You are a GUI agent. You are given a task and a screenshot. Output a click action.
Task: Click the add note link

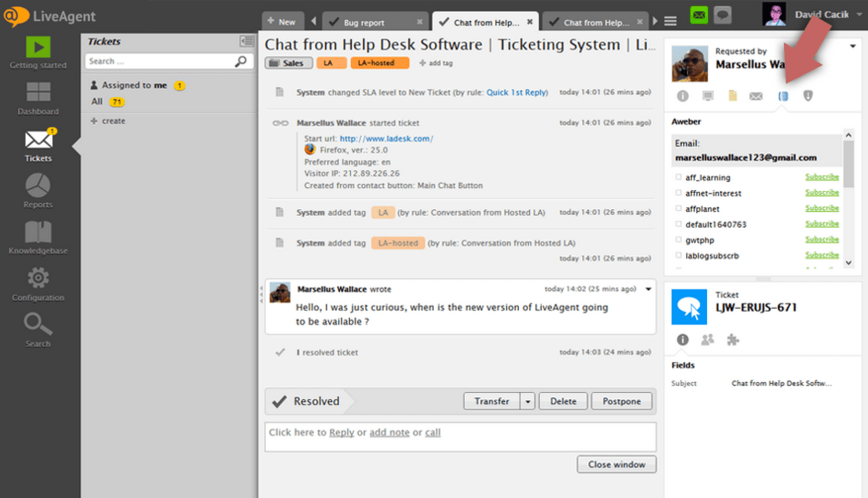(389, 433)
